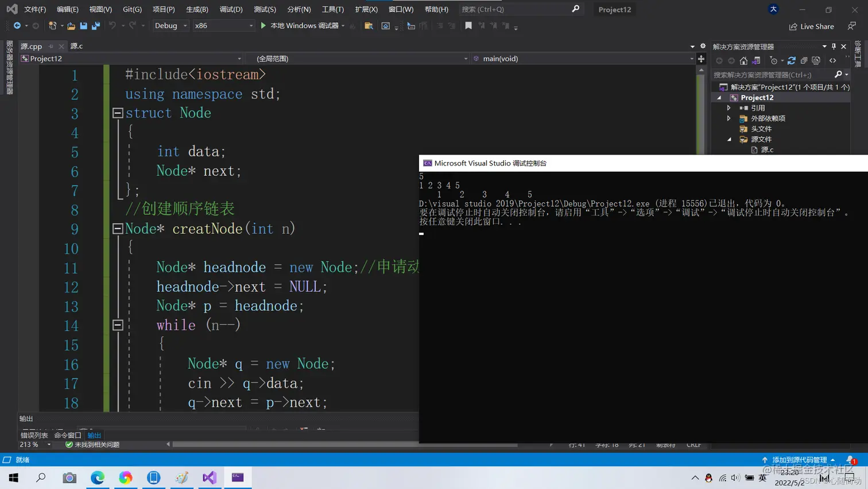Screen dimensions: 868x489
Task: Open the Git(G) menu
Action: coord(132,9)
